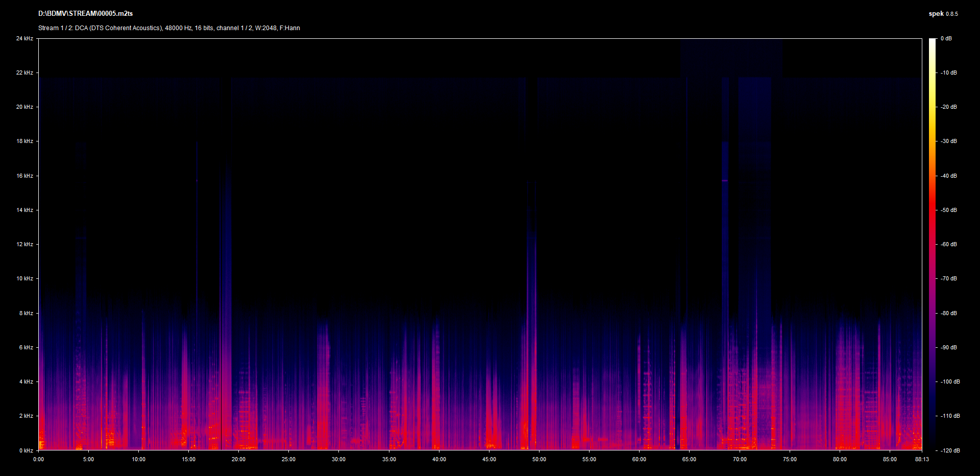The image size is (980, 476).
Task: Select the 16 kHz frequency axis label
Action: point(24,176)
